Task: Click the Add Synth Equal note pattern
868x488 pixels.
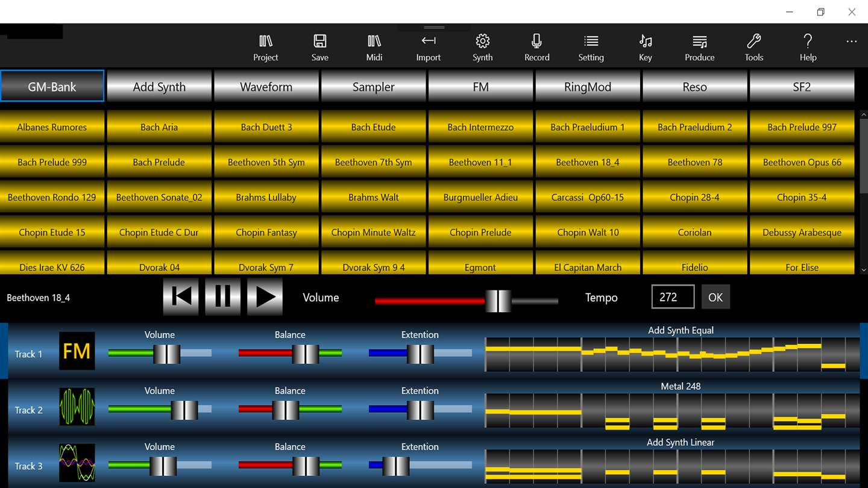Action: click(673, 354)
